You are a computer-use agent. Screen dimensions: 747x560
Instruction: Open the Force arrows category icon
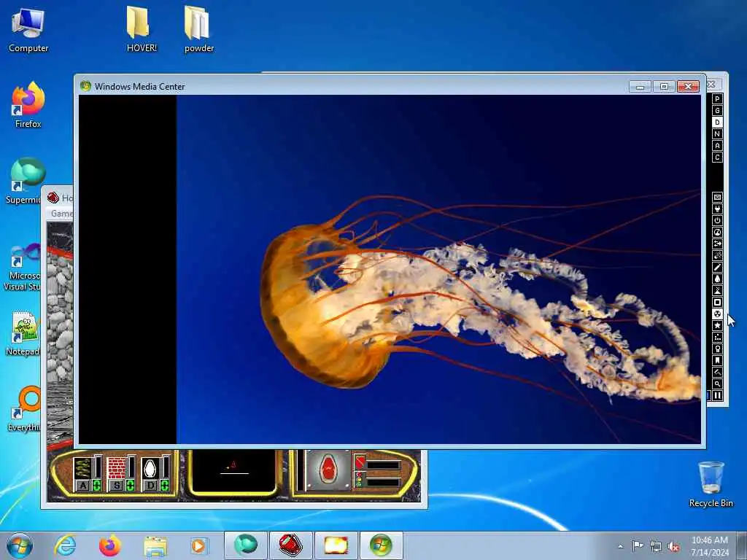pyautogui.click(x=717, y=244)
